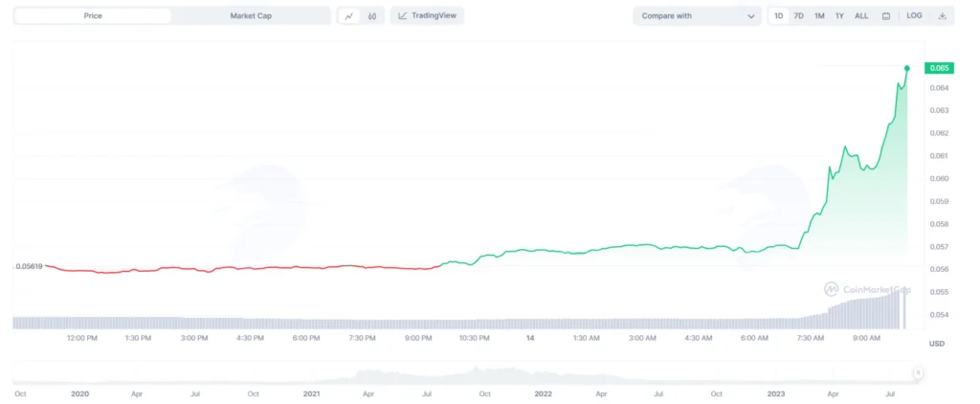Click the 0.05619 starting price label
The width and height of the screenshot is (980, 404).
[29, 266]
